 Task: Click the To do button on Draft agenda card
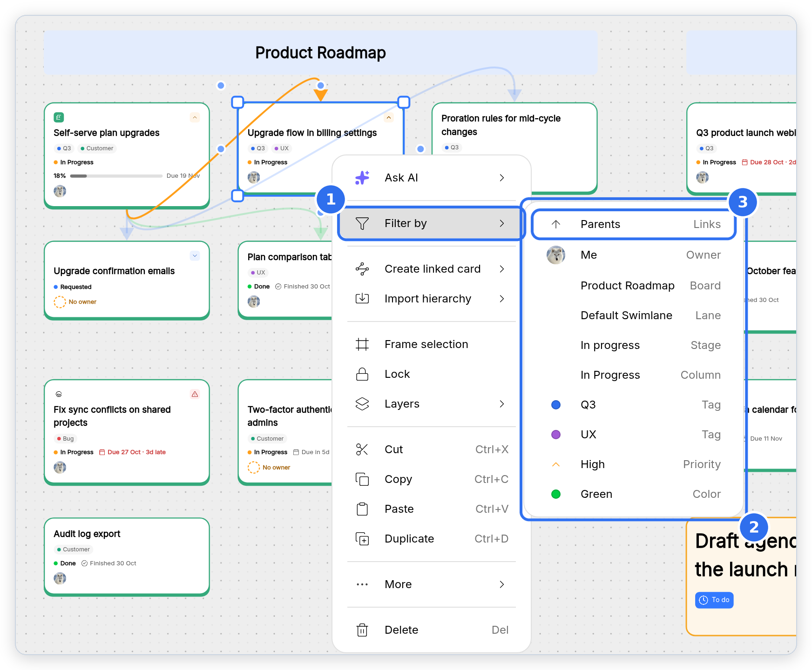click(x=714, y=600)
